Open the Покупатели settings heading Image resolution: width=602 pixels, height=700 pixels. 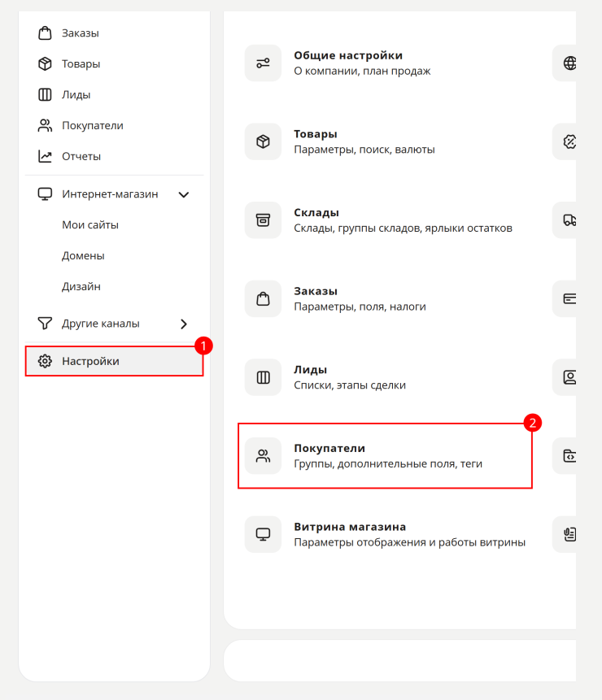pyautogui.click(x=329, y=448)
